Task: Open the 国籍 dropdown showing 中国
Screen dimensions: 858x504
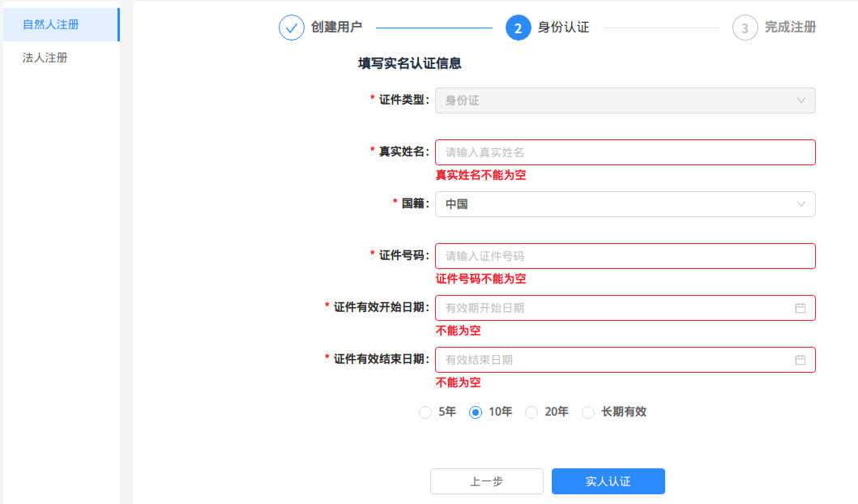Action: point(616,204)
